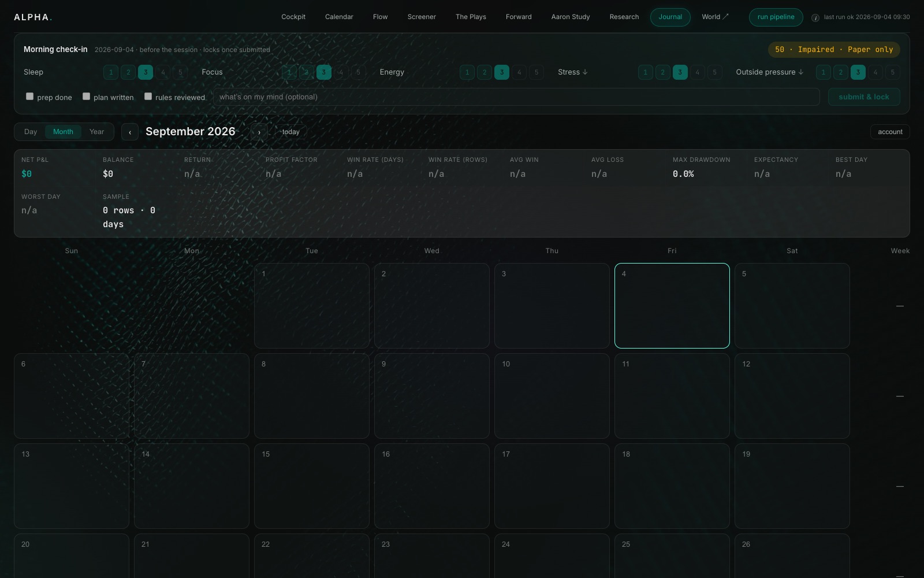Select September 10 calendar cell

click(552, 396)
